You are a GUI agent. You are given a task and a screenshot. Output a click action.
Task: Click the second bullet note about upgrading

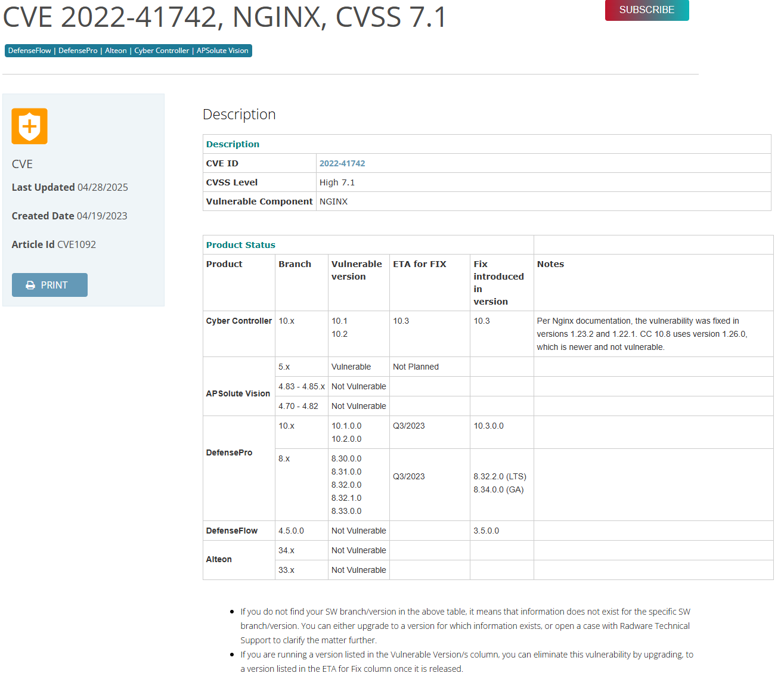coord(467,662)
